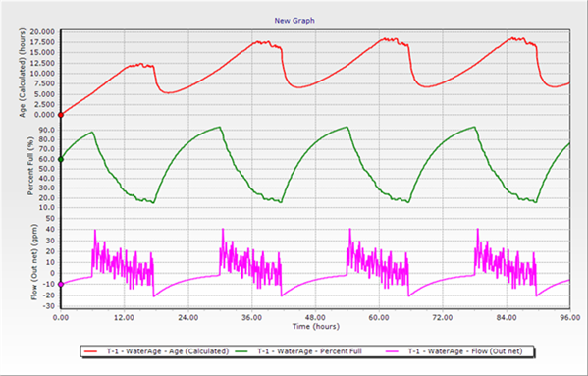The image size is (588, 376).
Task: Click the 'Age (Calculated) (hours)' axis title
Action: [23, 73]
